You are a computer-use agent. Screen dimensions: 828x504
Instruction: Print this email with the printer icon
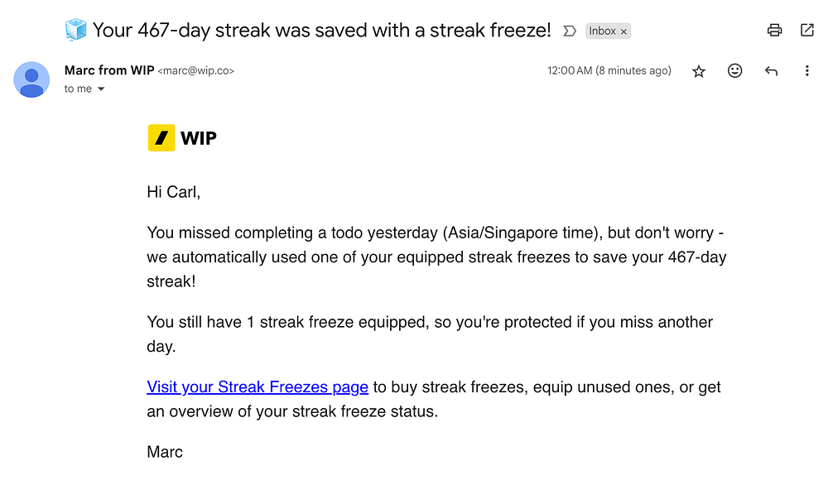coord(774,31)
